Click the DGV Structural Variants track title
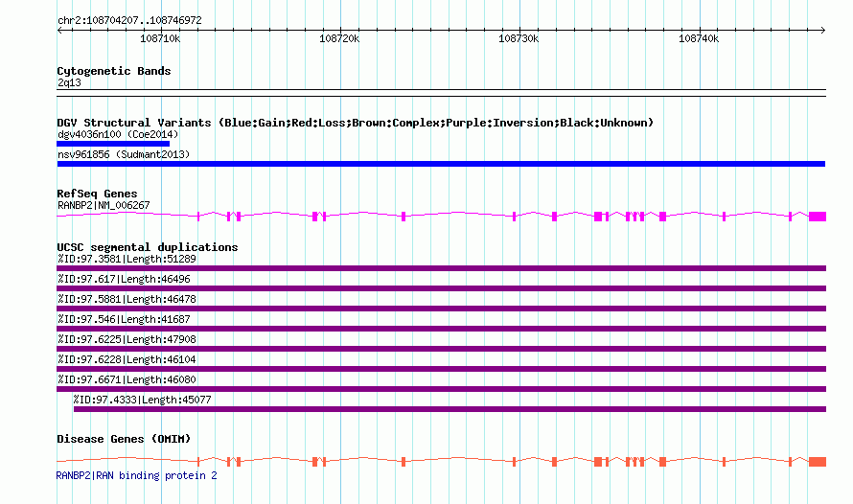This screenshot has height=504, width=853. [355, 123]
